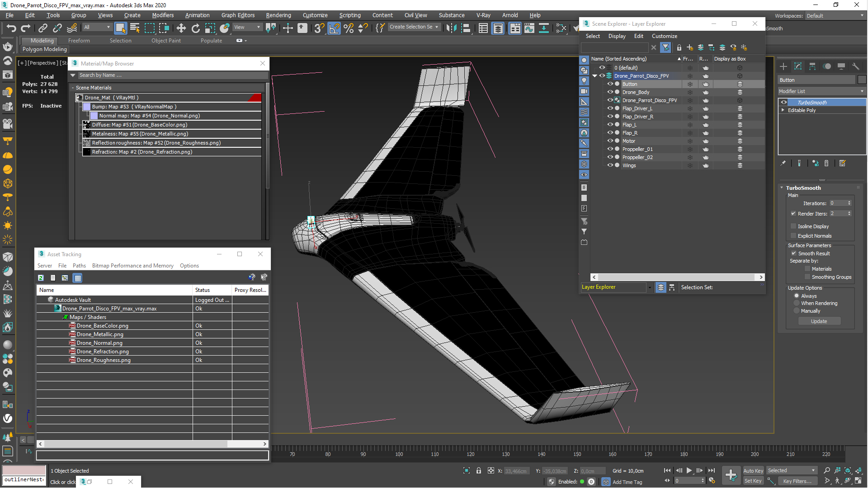This screenshot has height=488, width=868.
Task: Toggle the Angle Snap tool
Action: [x=334, y=28]
